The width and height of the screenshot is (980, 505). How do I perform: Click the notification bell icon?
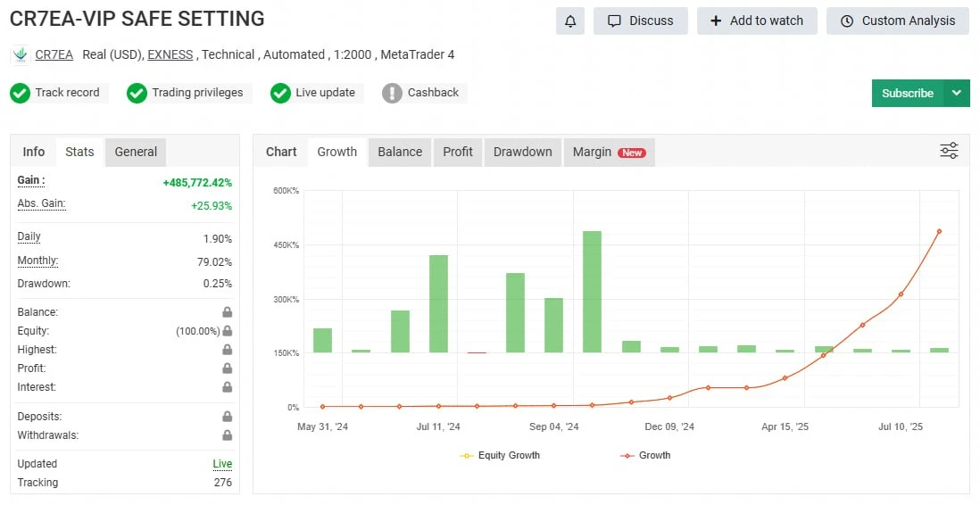(x=570, y=21)
